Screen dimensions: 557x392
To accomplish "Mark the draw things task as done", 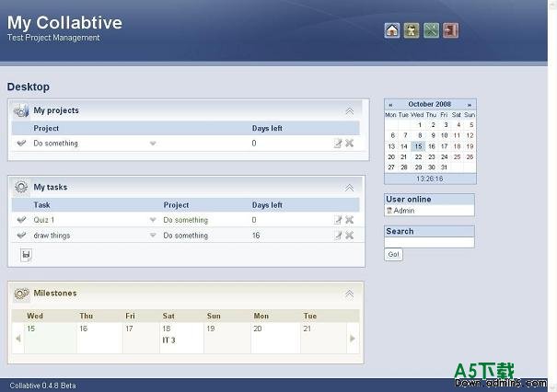I will tap(21, 236).
